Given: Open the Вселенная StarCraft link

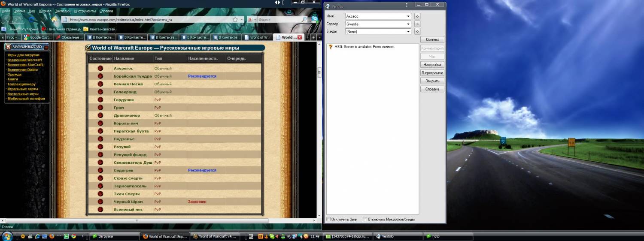Looking at the screenshot, I should click(25, 65).
